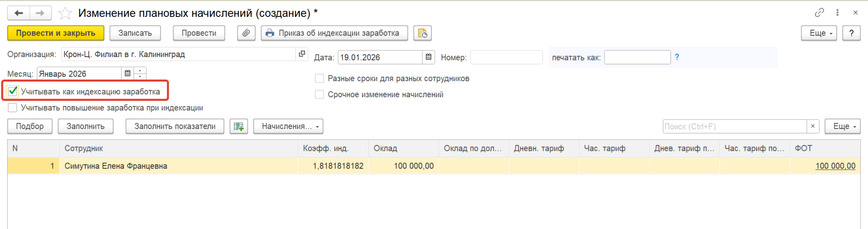Screen dimensions: 868x229
Task: Open organization field link icon
Action: [302, 54]
